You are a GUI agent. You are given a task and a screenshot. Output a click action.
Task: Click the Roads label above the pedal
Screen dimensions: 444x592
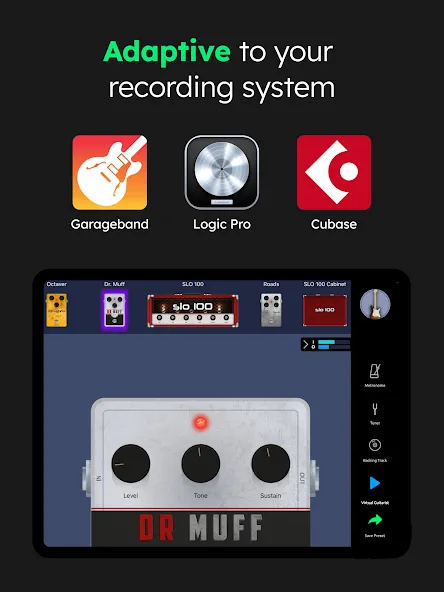271,284
